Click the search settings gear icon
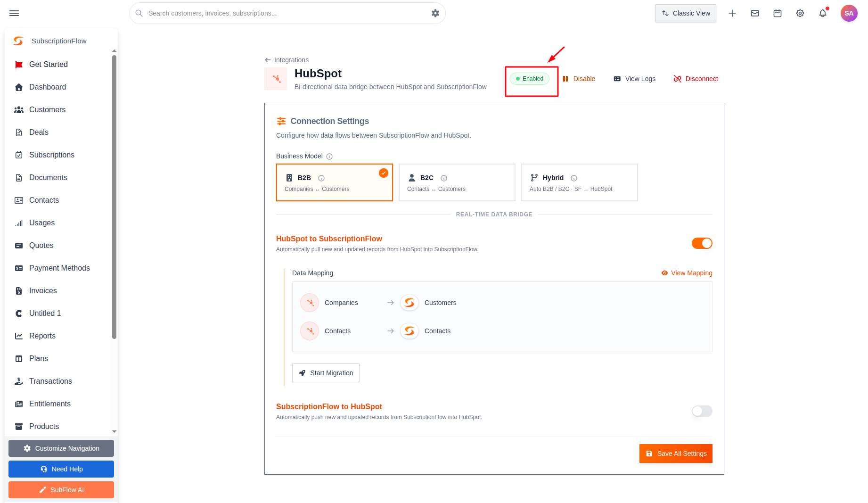Image resolution: width=868 pixels, height=503 pixels. 435,13
